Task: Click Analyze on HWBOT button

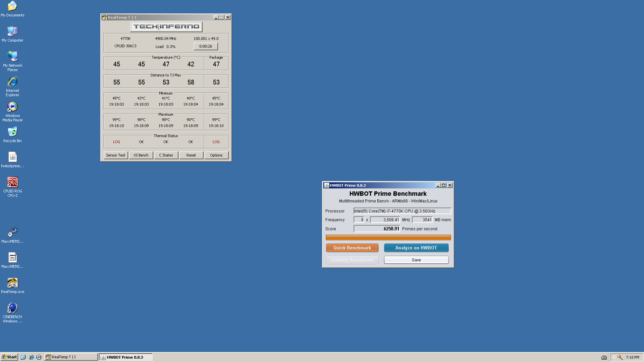Action: pyautogui.click(x=416, y=248)
